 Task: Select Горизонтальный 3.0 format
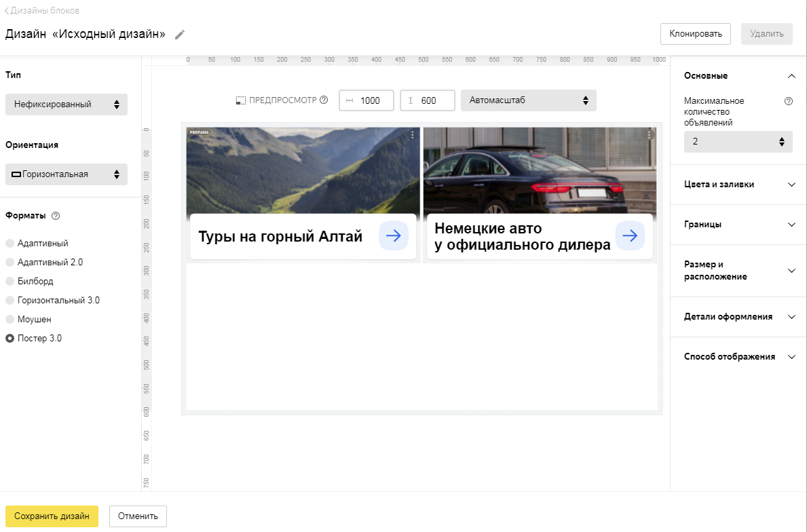coord(52,301)
